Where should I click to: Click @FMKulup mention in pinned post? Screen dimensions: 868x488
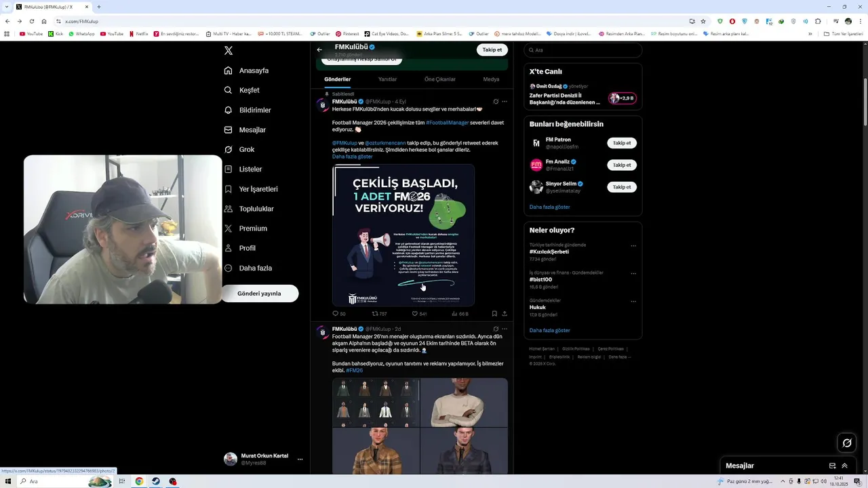[344, 143]
